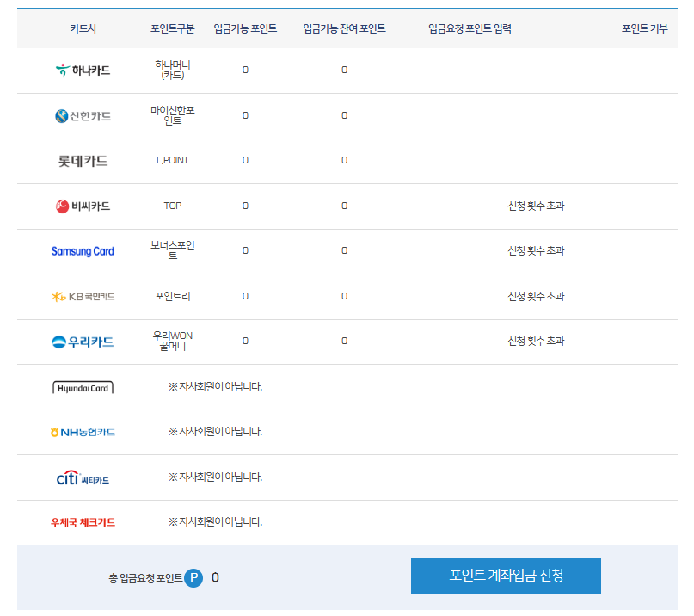Click 신청 횟수 초과 in Samsung Card row

tap(536, 250)
